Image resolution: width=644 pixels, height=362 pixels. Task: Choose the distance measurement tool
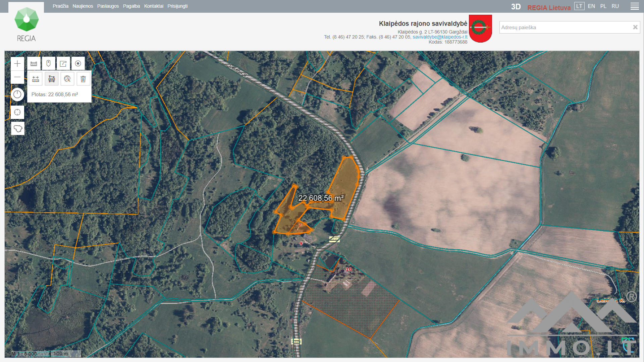(x=36, y=79)
